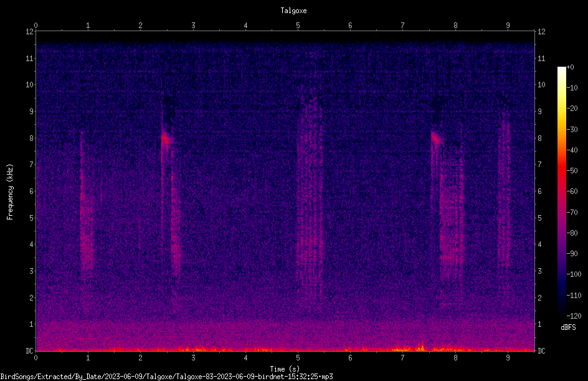The height and width of the screenshot is (381, 588).
Task: Click the "-40" value on the color scale
Action: pyautogui.click(x=572, y=150)
